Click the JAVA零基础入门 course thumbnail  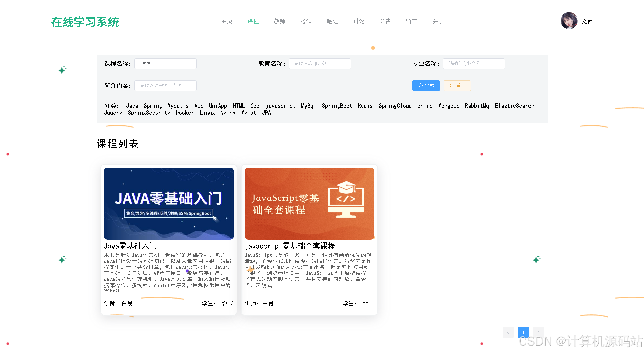tap(169, 203)
